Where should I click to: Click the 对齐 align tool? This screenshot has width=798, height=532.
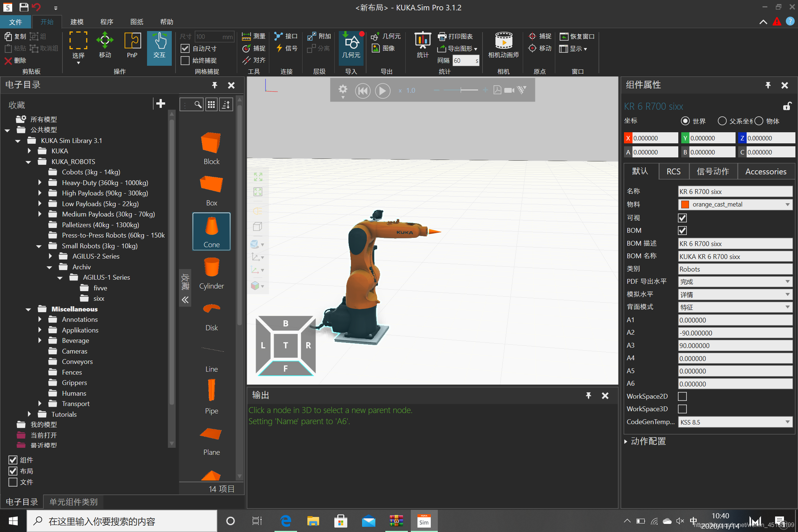click(254, 60)
